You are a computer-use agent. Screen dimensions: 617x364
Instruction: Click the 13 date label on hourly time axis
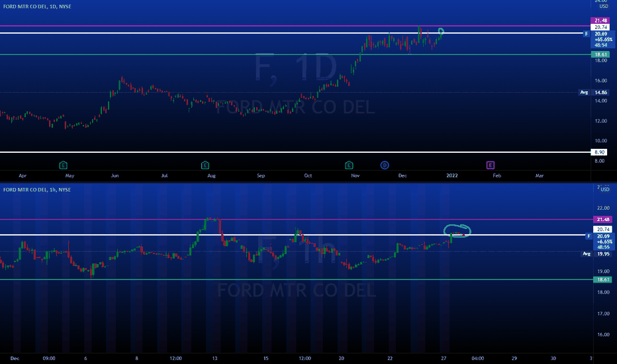point(214,358)
